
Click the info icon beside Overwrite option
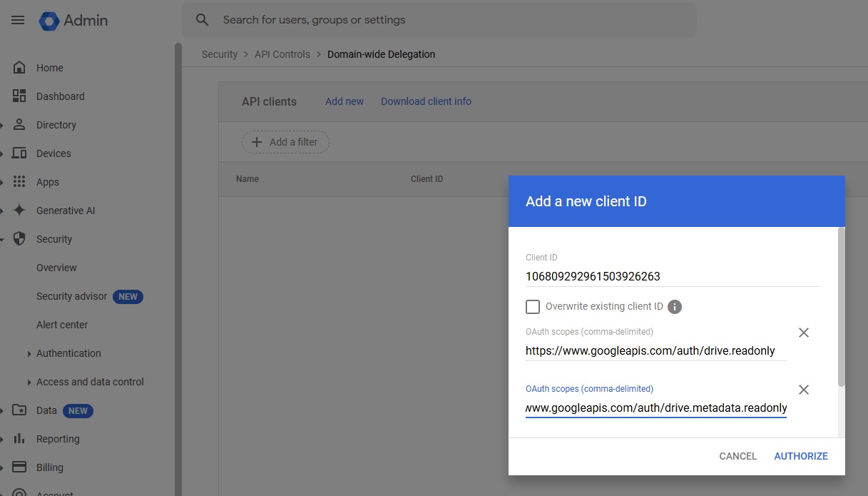pos(675,307)
